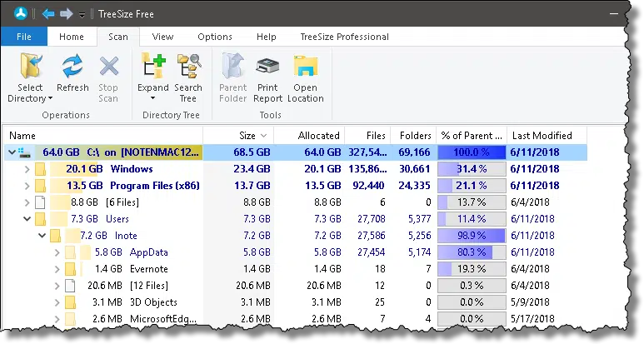Switch to the View tab

(162, 37)
